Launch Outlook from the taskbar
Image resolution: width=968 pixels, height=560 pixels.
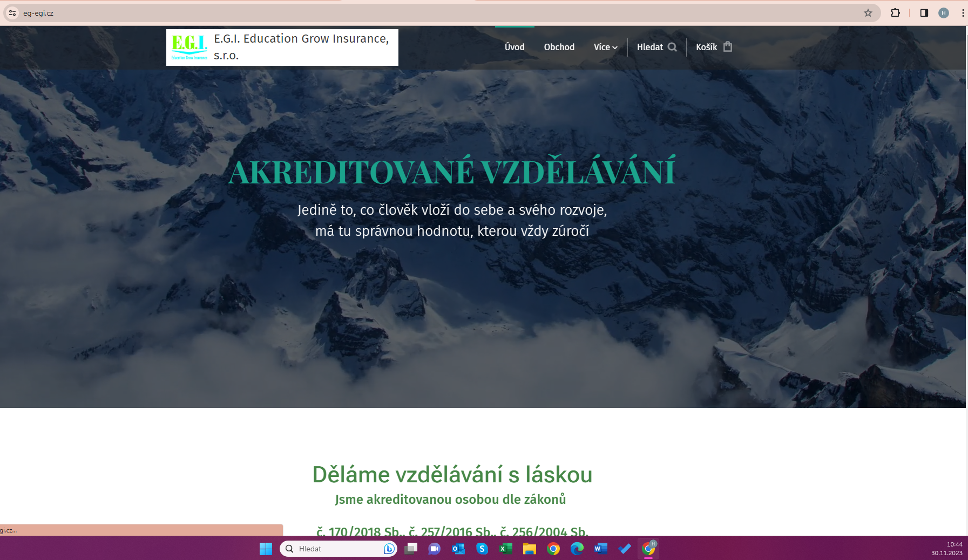(x=458, y=549)
